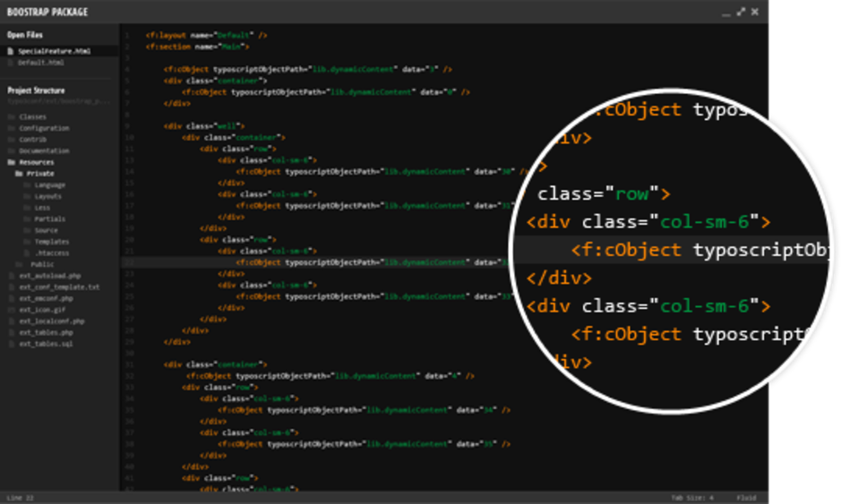
Task: Click the Contrib folder icon
Action: [12, 140]
